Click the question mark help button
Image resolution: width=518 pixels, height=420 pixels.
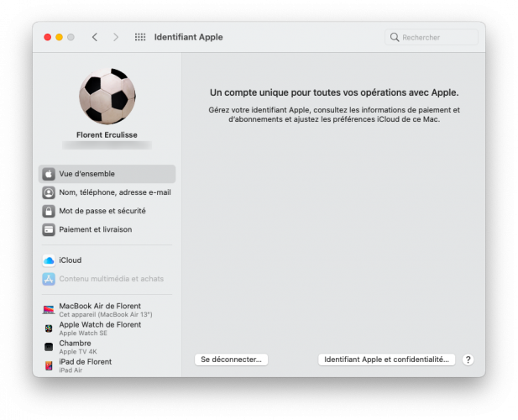click(468, 360)
